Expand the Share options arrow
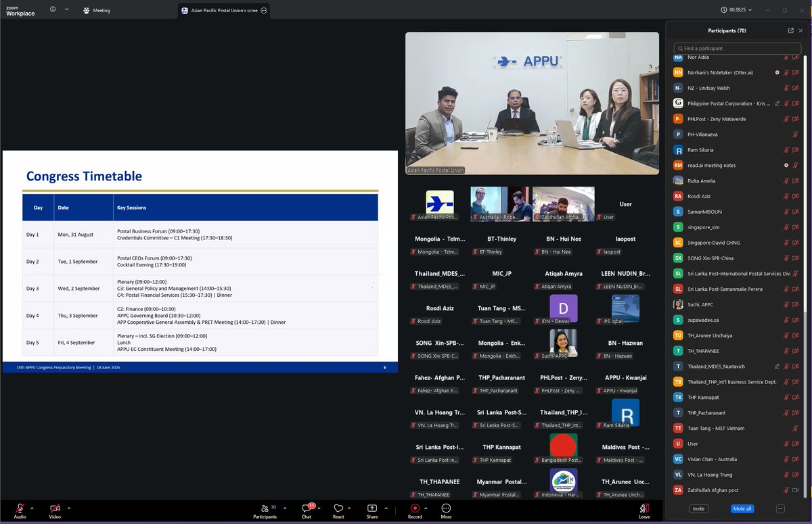Screen dimensions: 812x524 (x=385, y=508)
